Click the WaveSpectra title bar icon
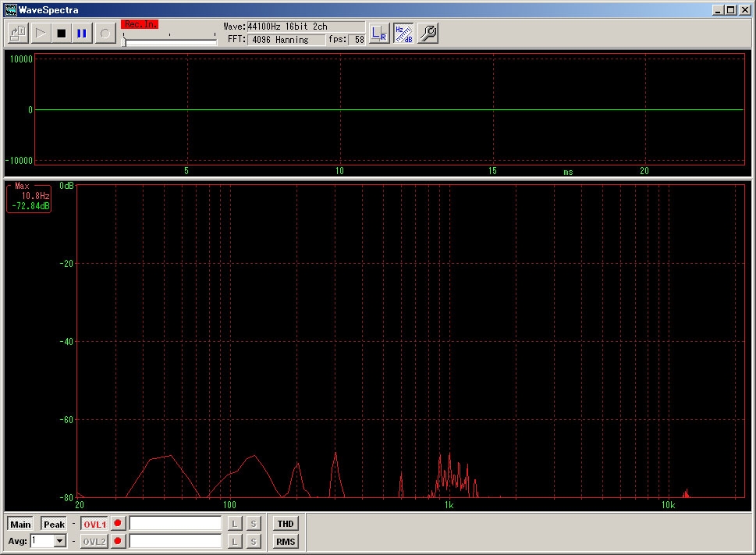Image resolution: width=756 pixels, height=555 pixels. pos(11,10)
